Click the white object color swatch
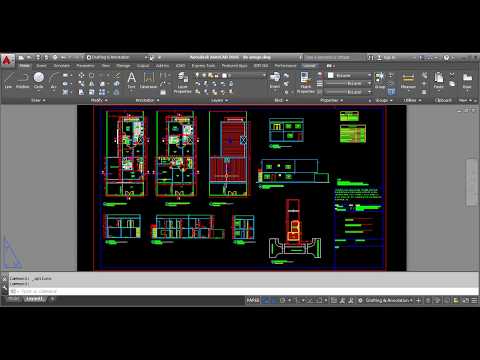 [331, 75]
